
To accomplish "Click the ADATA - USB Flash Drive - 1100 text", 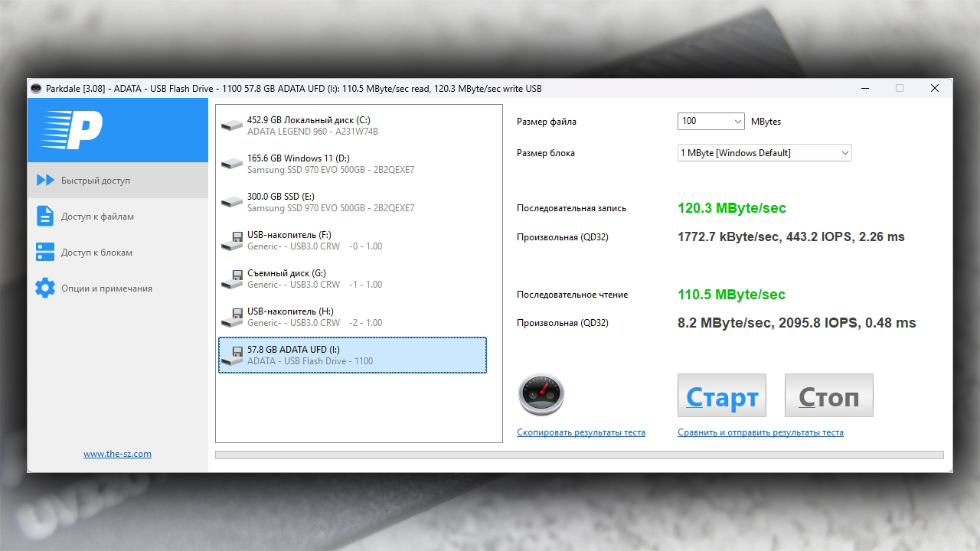I will pyautogui.click(x=310, y=361).
